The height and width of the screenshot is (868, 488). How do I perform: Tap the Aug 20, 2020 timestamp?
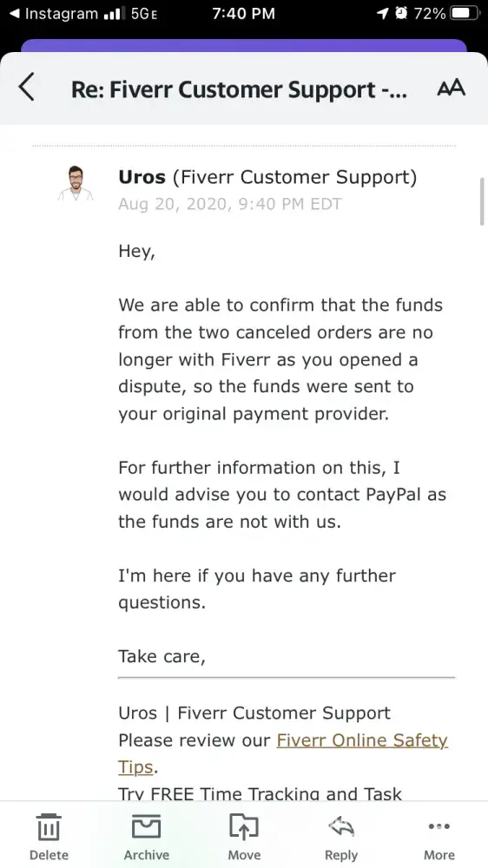(230, 204)
